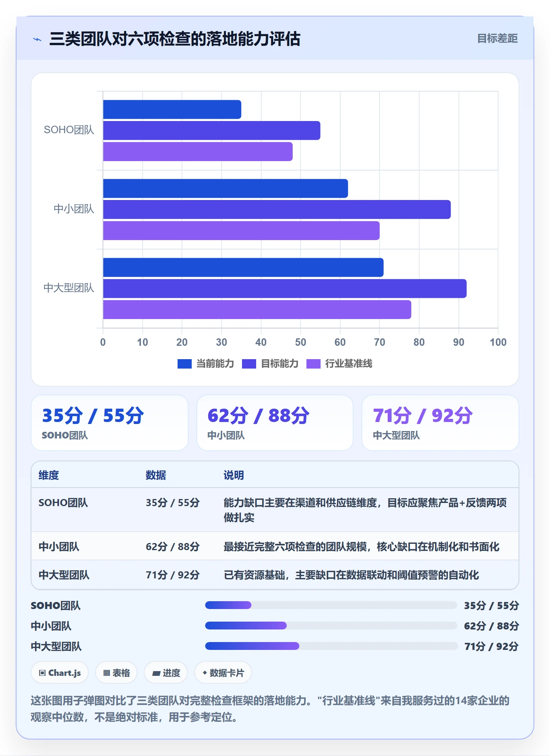Viewport: 550px width, 756px height.
Task: Select 中大型团队 cell in the table
Action: pos(64,575)
